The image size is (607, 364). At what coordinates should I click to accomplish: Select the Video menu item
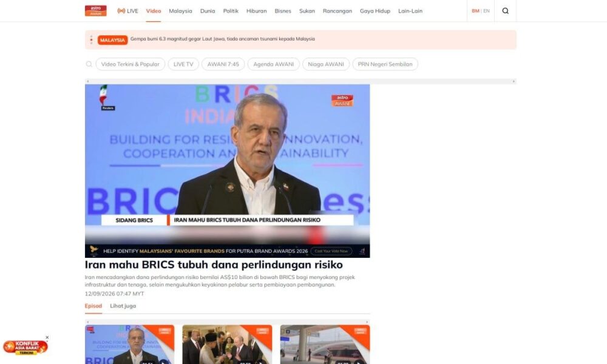click(154, 11)
